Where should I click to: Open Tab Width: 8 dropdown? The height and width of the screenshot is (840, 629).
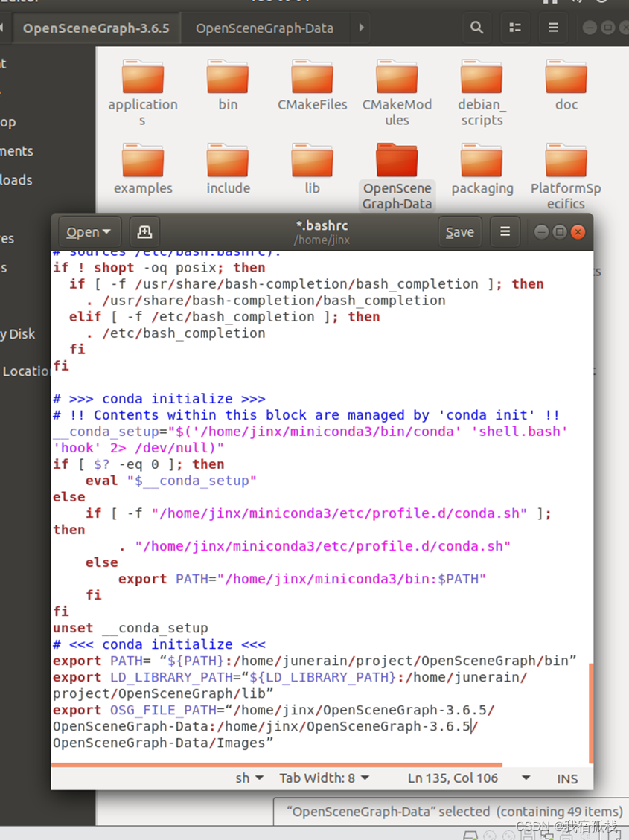click(x=324, y=778)
